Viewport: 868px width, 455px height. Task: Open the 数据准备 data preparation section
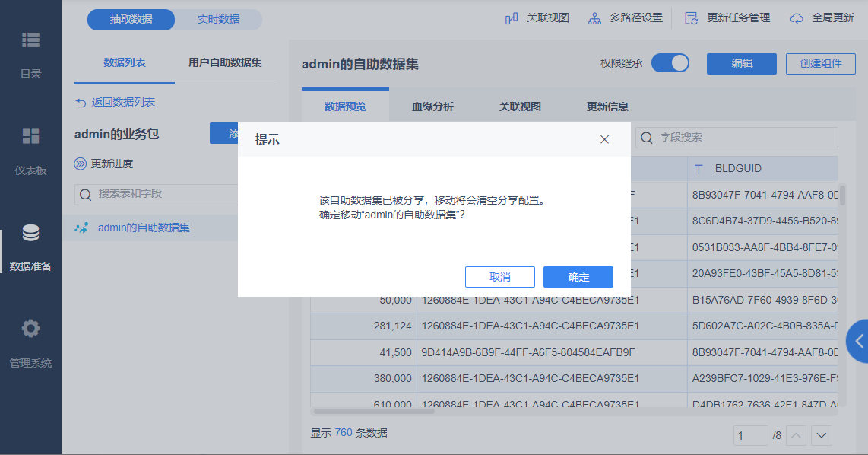[x=30, y=247]
